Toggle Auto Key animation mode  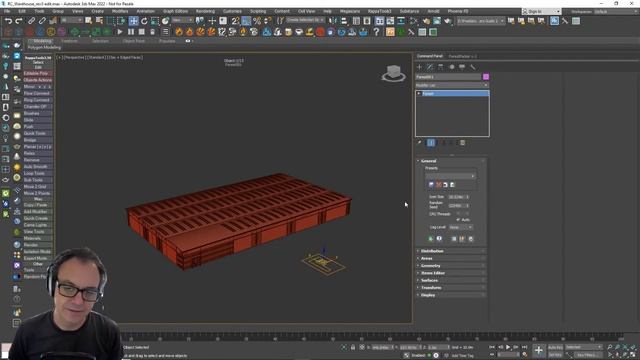click(555, 347)
